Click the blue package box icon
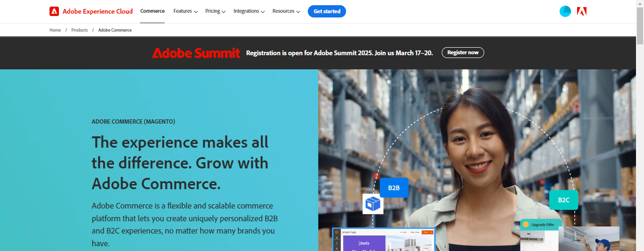This screenshot has height=251, width=644. coord(373,204)
